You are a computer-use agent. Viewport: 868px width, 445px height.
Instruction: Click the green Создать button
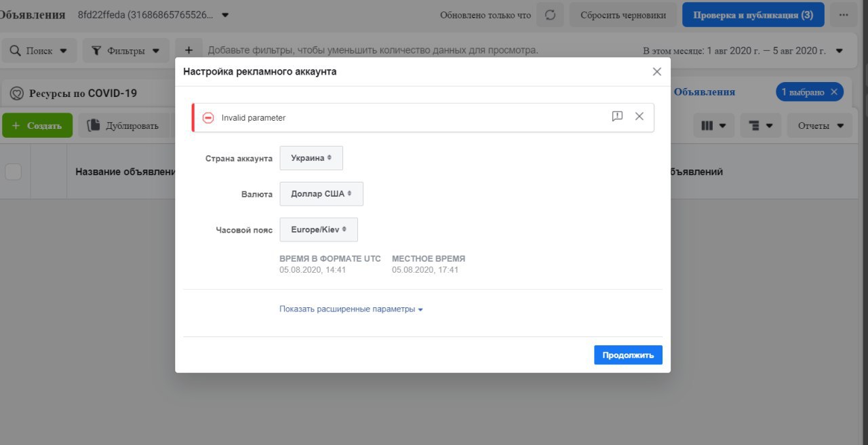[37, 125]
